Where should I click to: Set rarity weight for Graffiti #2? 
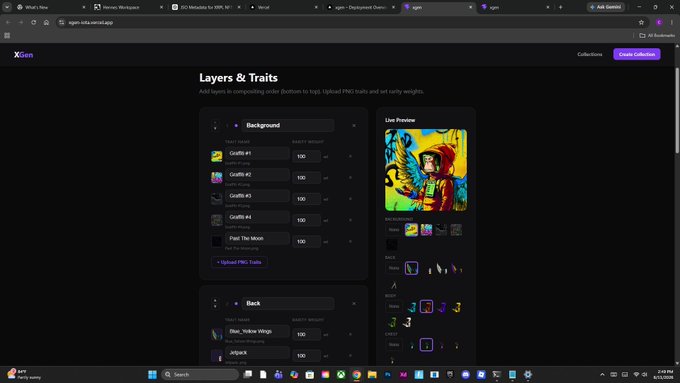coord(306,177)
